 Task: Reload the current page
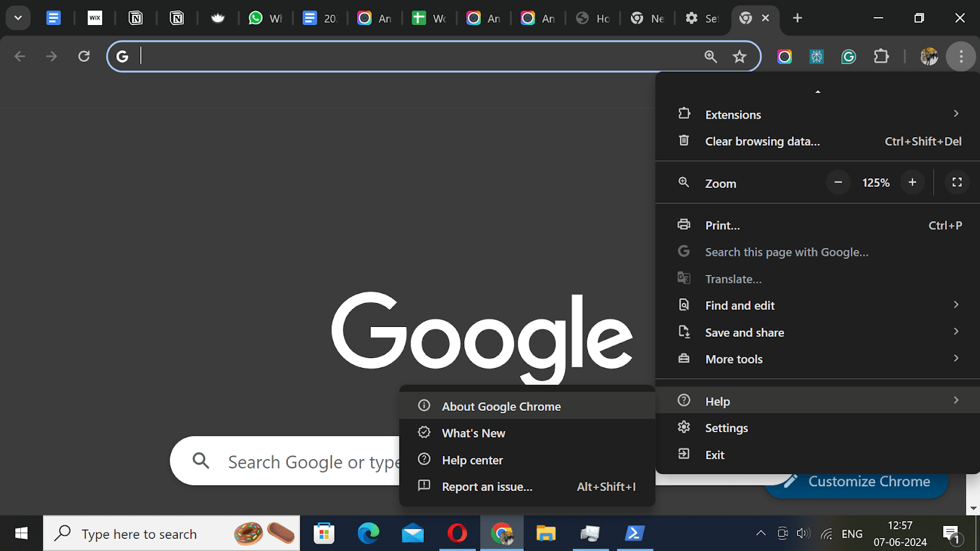tap(84, 56)
